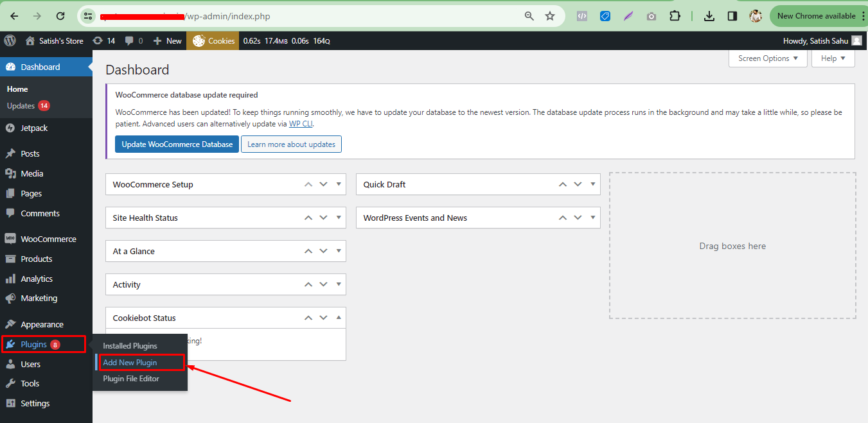Toggle the At a Glance panel triangle

click(x=339, y=251)
